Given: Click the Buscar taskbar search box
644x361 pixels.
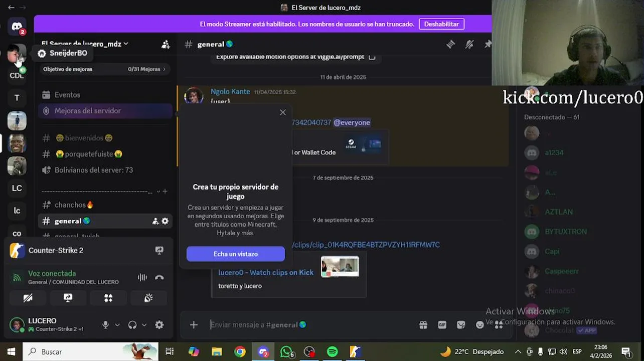Looking at the screenshot, I should [90, 352].
